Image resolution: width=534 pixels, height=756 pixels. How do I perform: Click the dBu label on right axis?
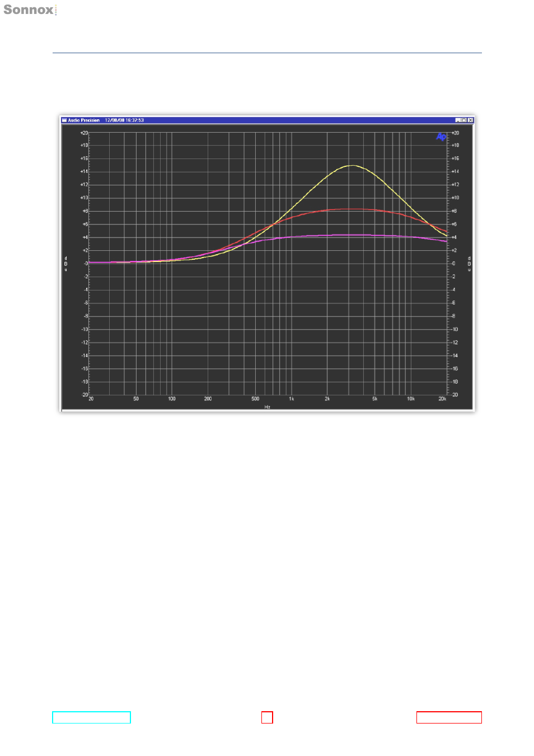coord(469,264)
